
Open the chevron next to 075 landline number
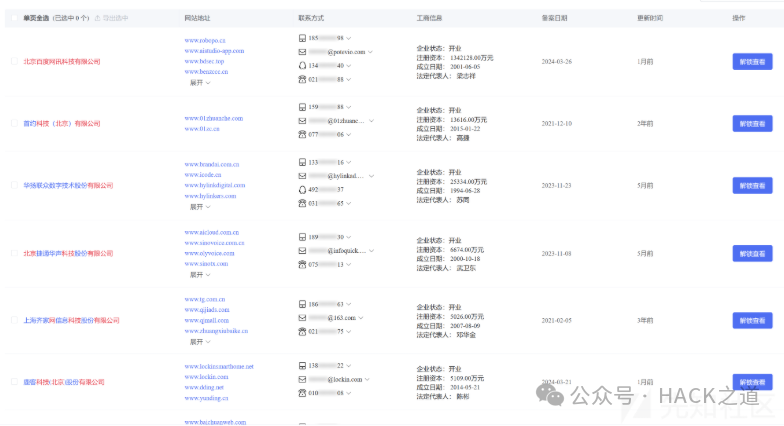point(348,264)
